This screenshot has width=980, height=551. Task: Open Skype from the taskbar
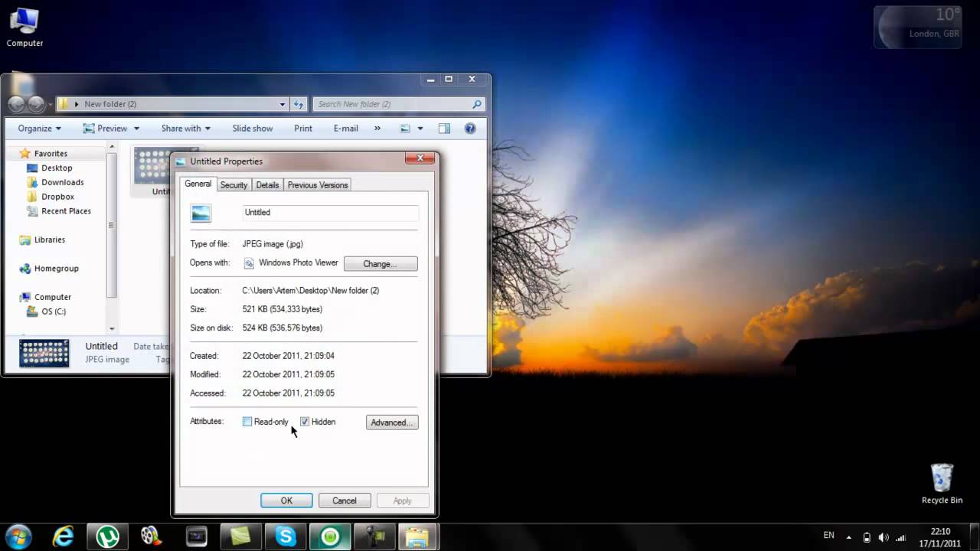[286, 536]
